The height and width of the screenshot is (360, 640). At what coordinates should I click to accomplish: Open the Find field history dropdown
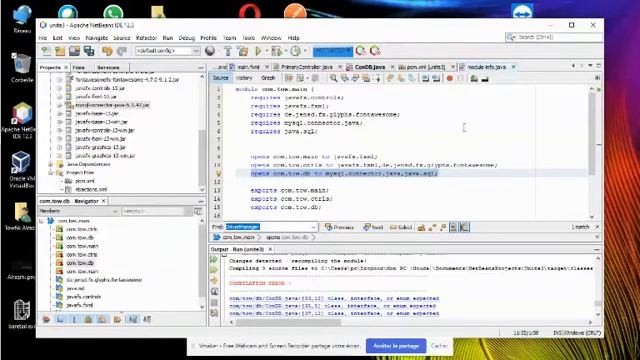coord(313,227)
